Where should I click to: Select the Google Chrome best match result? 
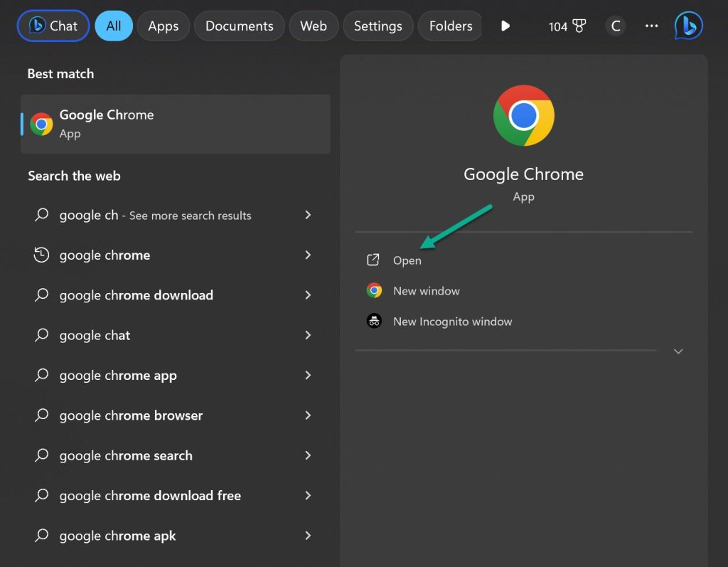[x=175, y=124]
